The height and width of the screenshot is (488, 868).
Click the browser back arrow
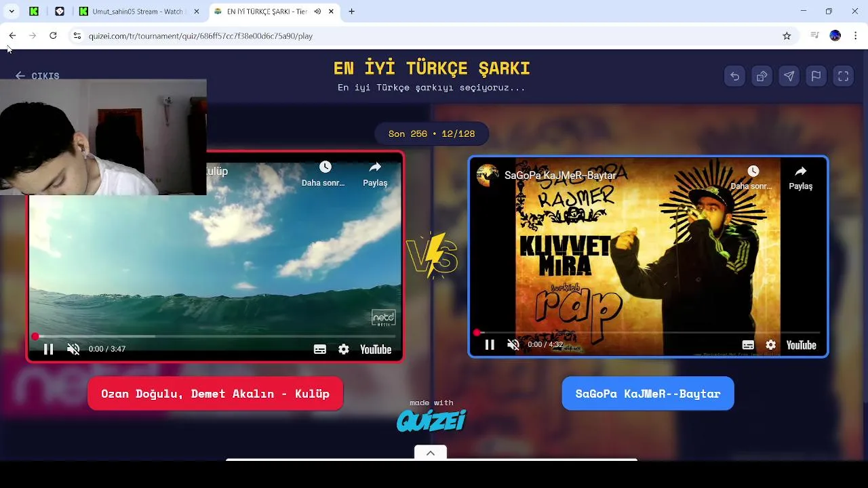click(x=12, y=35)
